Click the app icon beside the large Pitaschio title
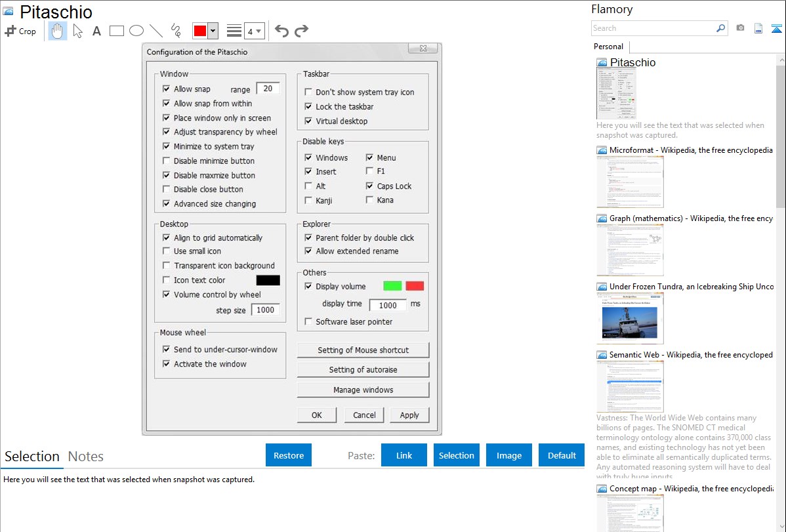786x532 pixels. 9,12
